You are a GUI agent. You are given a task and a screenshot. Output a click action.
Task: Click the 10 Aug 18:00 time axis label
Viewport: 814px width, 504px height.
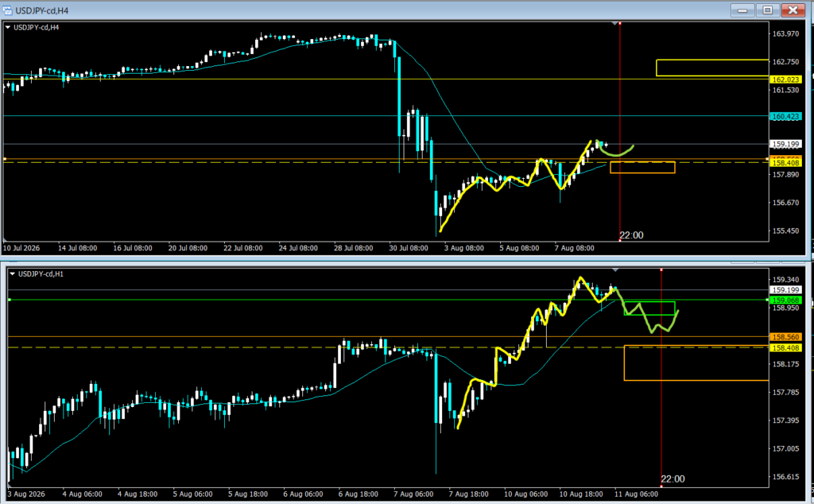pos(581,494)
